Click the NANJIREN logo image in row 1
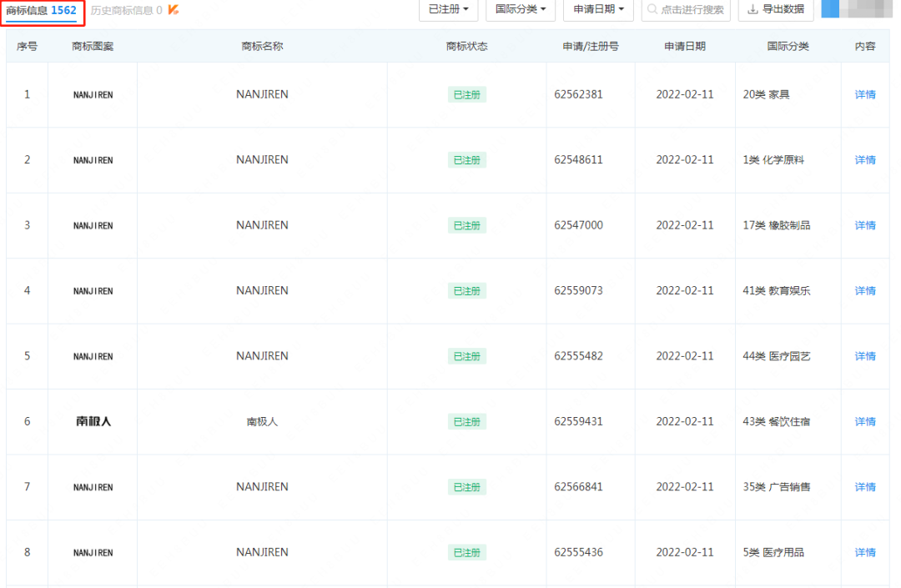 (93, 95)
